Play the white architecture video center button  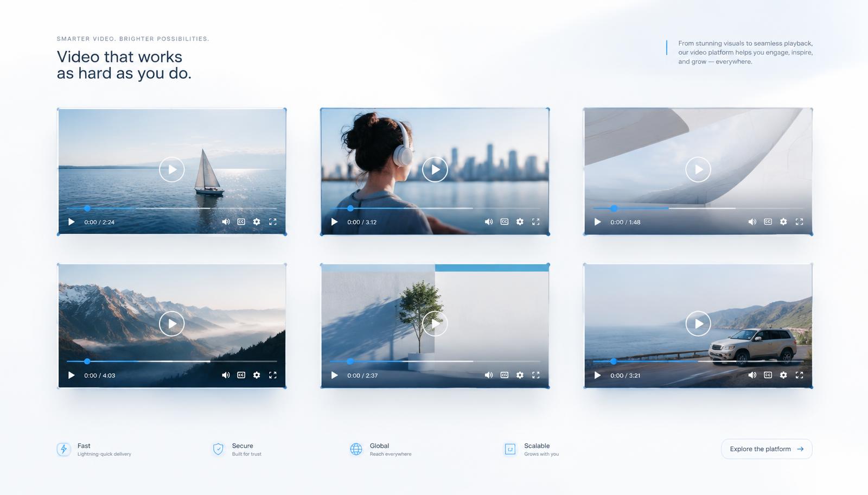click(x=698, y=169)
